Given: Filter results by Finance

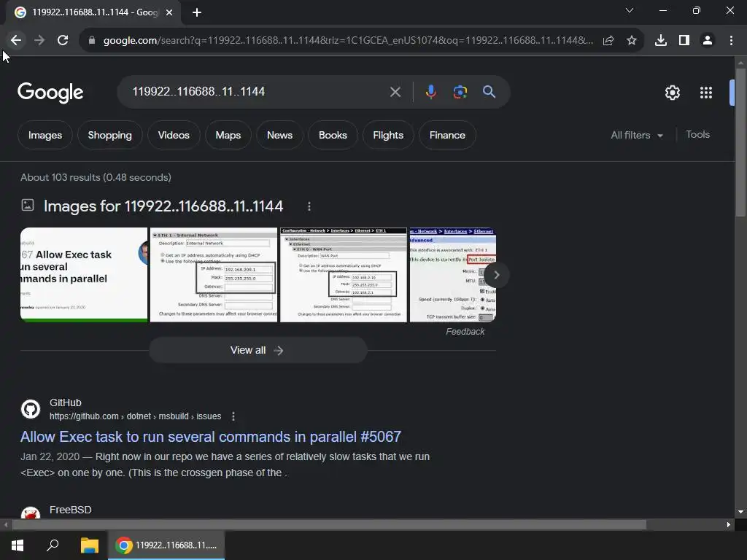Looking at the screenshot, I should point(447,135).
